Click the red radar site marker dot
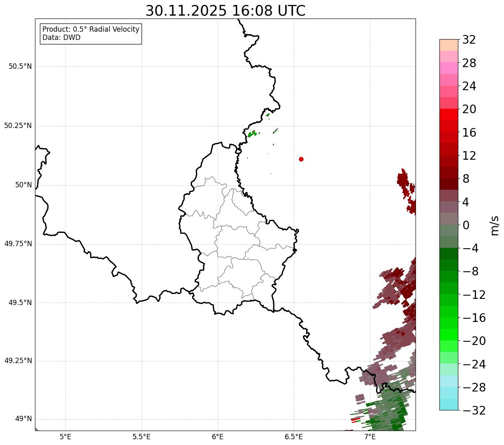Image resolution: width=504 pixels, height=445 pixels. pyautogui.click(x=301, y=159)
